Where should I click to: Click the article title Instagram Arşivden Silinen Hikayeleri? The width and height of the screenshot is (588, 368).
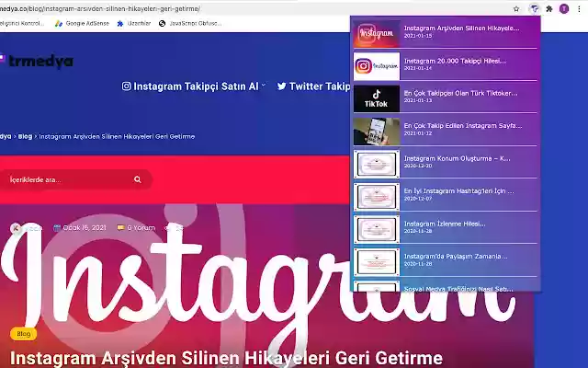coord(226,359)
